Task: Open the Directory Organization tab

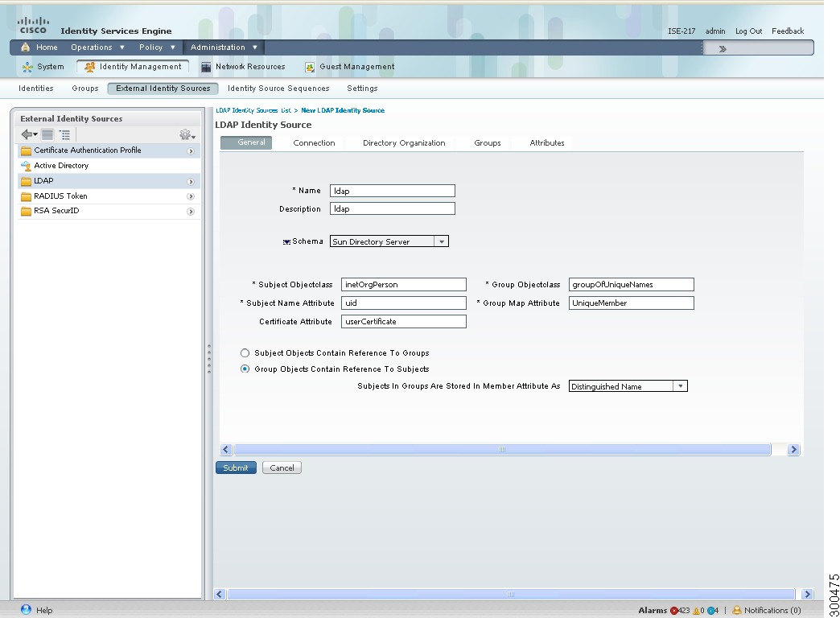Action: [404, 143]
